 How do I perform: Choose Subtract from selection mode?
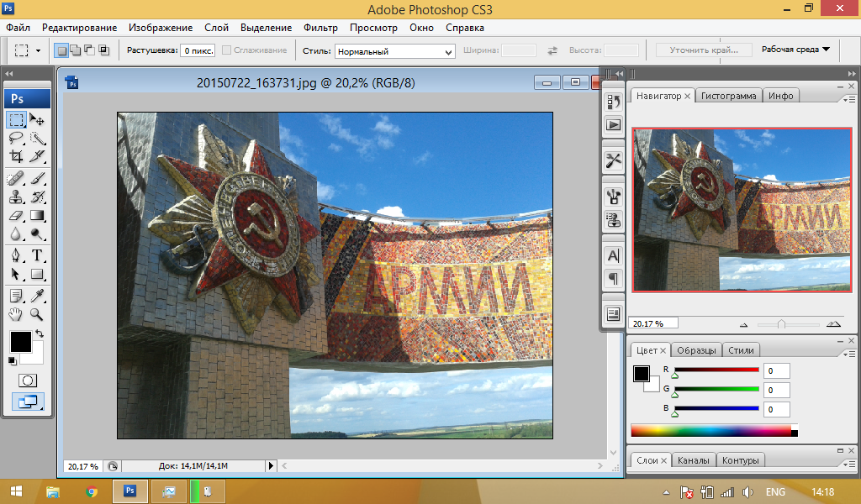coord(89,50)
